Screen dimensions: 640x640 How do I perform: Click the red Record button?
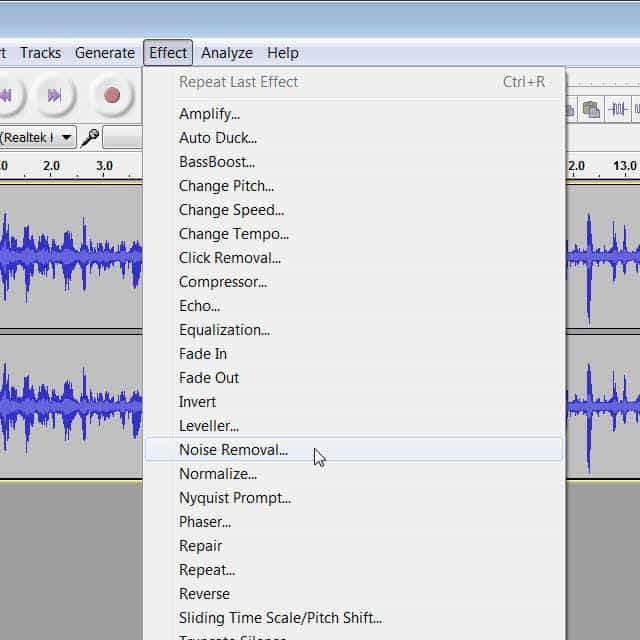112,96
